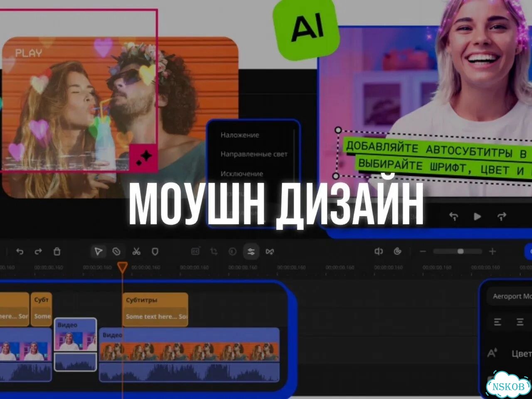Open the audio speaker tool

pyautogui.click(x=379, y=251)
